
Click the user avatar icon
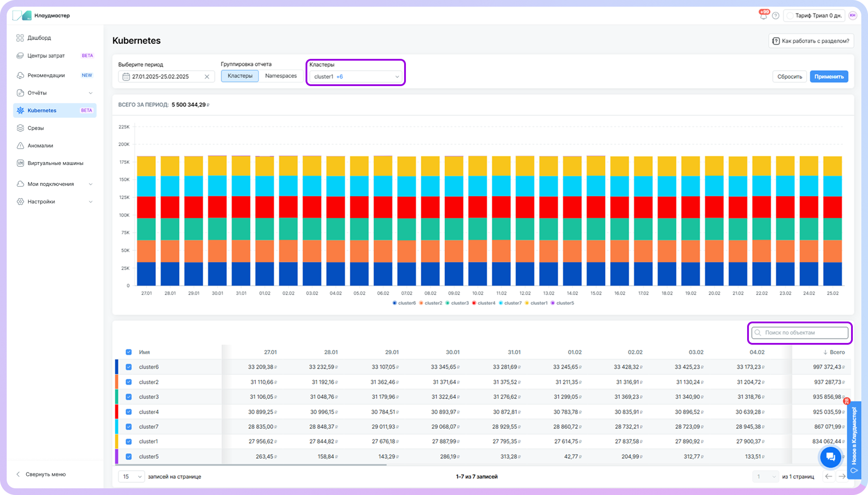pos(853,16)
